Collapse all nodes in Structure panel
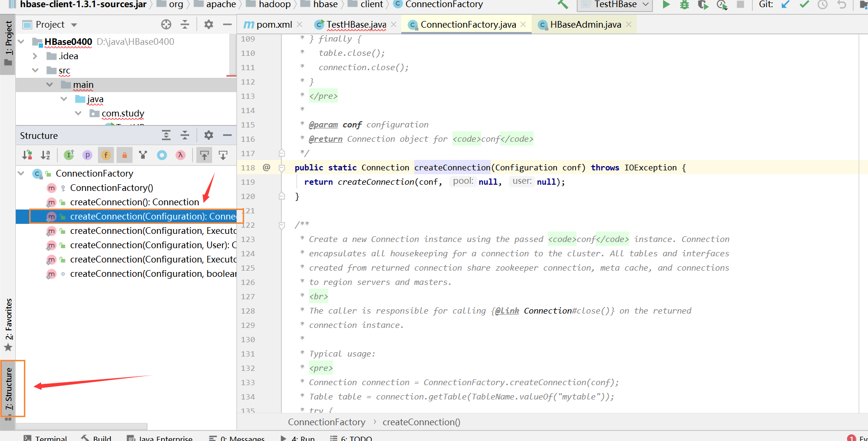 (x=185, y=135)
